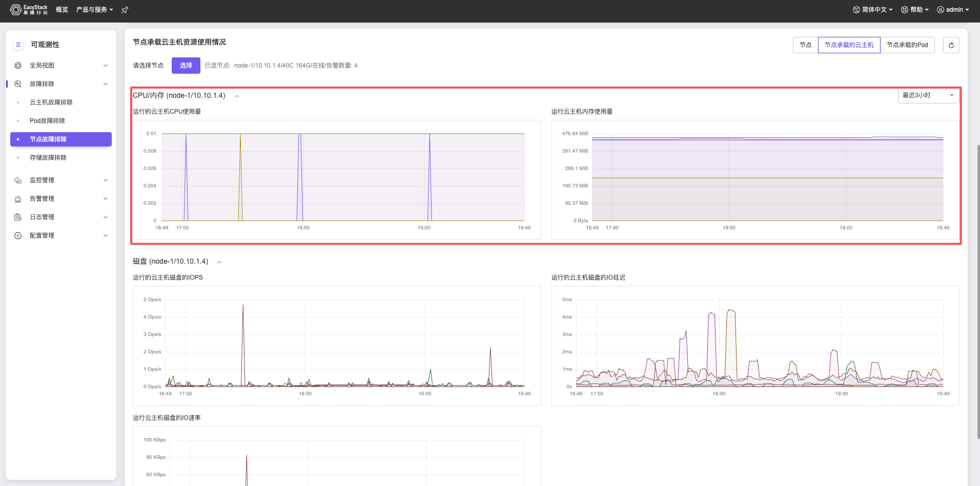Screen dimensions: 980x486
Task: Switch to the 节点 tab
Action: coord(806,45)
